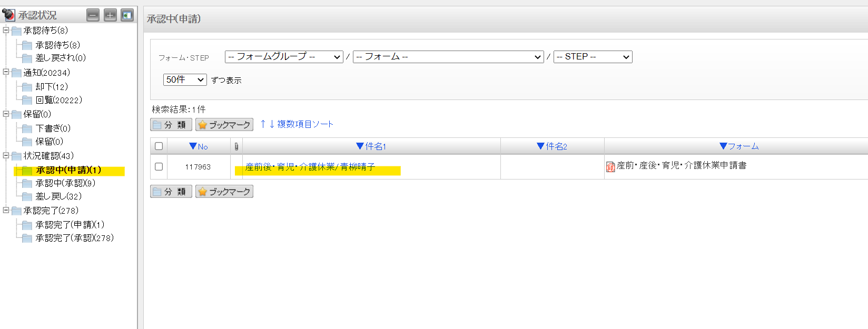Screen dimensions: 868x329
Task: Open the 産前後・育児・介護休業/青柳晴子 link
Action: pos(310,167)
